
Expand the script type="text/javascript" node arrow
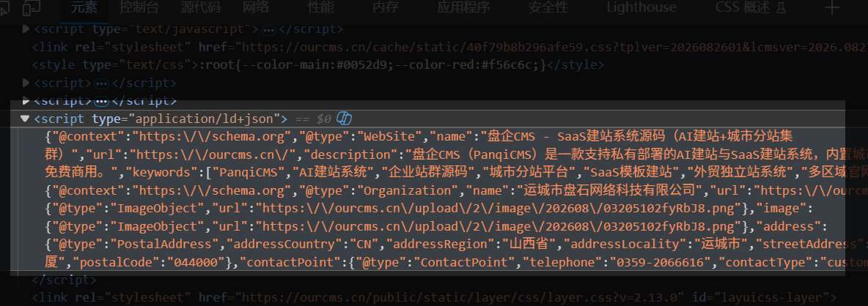pyautogui.click(x=26, y=29)
